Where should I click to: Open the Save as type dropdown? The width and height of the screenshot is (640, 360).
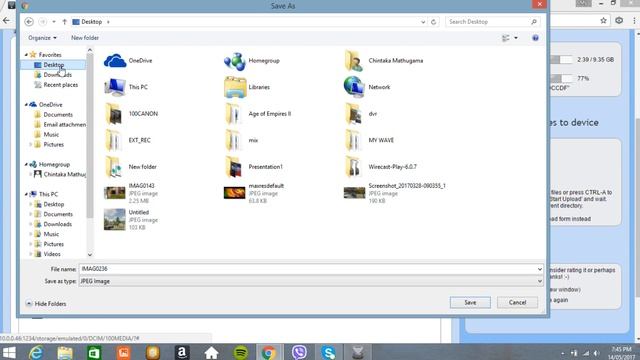click(311, 281)
